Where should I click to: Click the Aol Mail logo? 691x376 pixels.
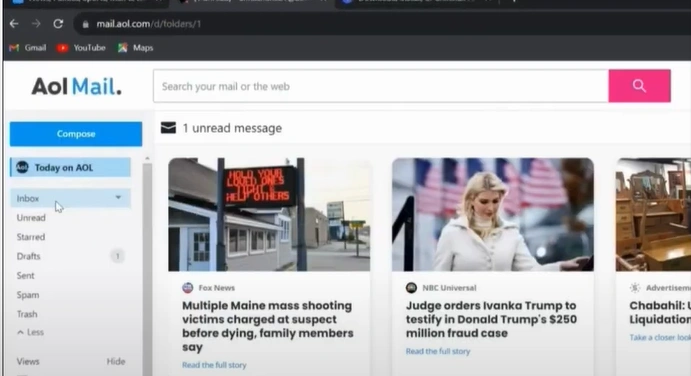pos(76,86)
